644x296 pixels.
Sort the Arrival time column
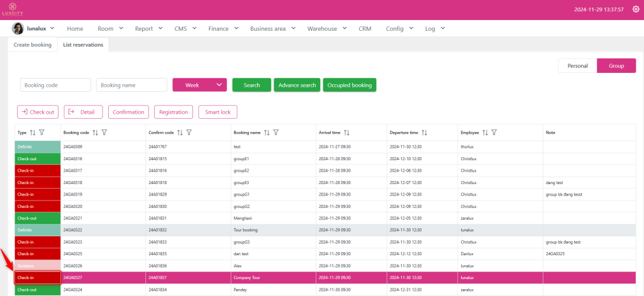[347, 133]
